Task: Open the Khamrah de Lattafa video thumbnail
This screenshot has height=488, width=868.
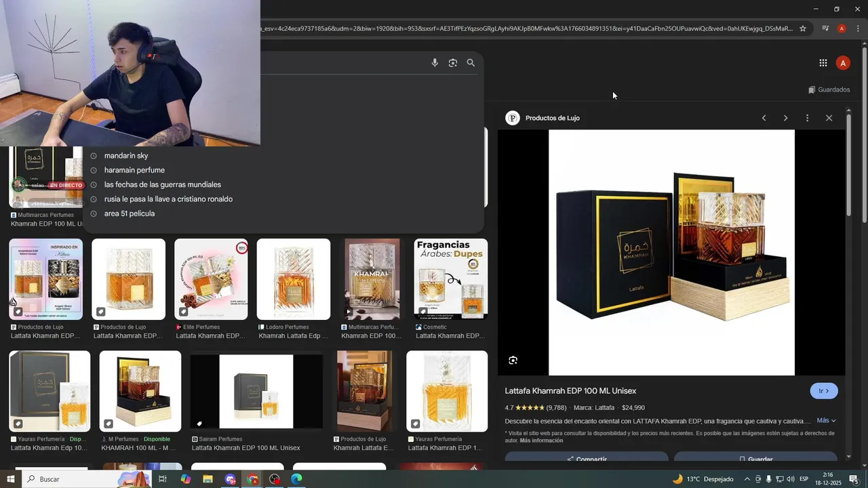Action: [x=372, y=279]
